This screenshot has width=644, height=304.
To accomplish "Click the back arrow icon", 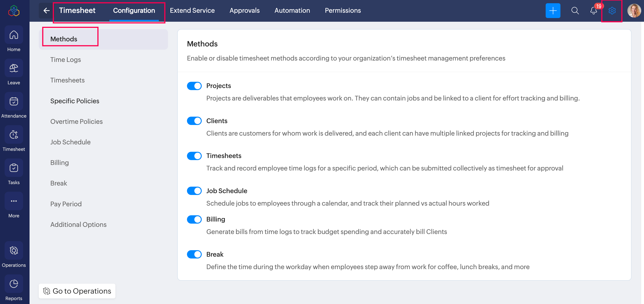I will tap(46, 10).
